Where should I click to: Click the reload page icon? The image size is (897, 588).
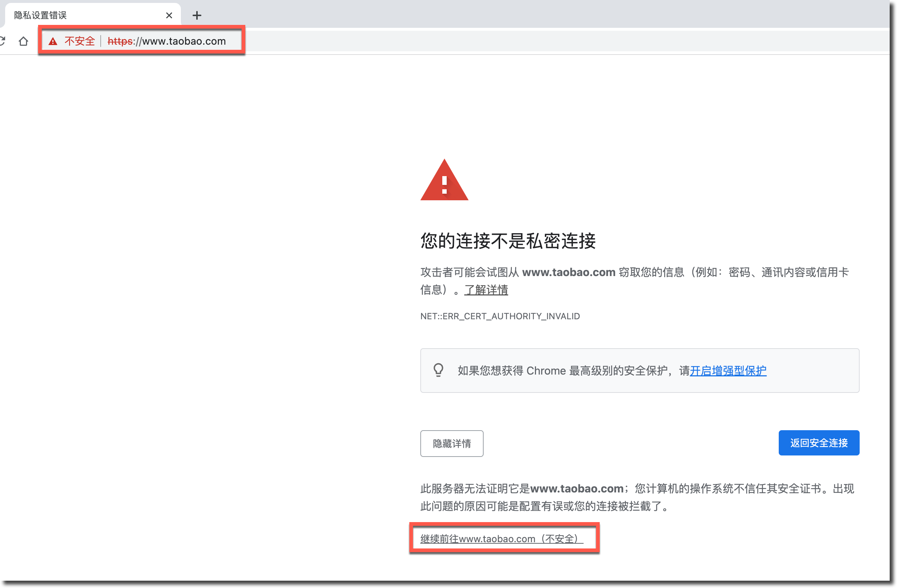tap(2, 41)
